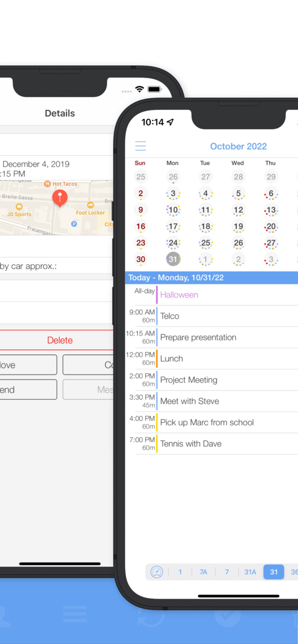This screenshot has height=644, width=298.
Task: Switch to the 7 week view
Action: (x=227, y=572)
